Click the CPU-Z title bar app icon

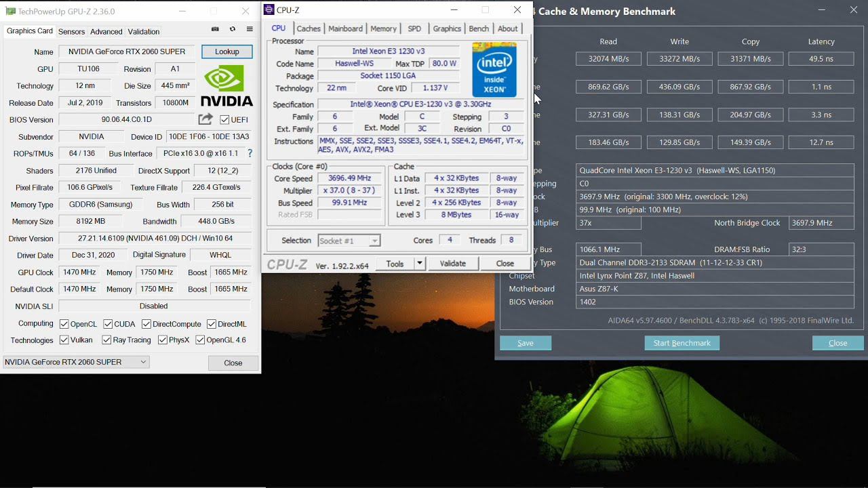click(269, 9)
